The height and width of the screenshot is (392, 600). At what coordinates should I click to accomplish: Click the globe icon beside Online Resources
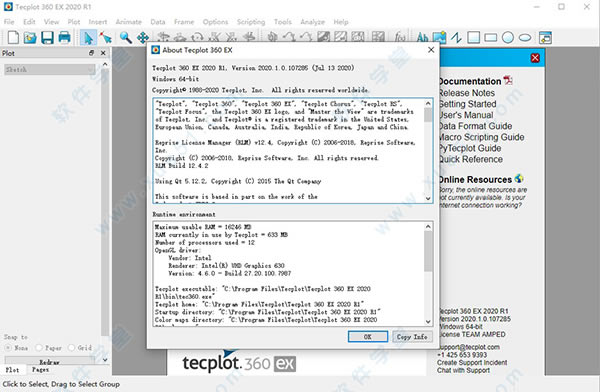pyautogui.click(x=519, y=178)
